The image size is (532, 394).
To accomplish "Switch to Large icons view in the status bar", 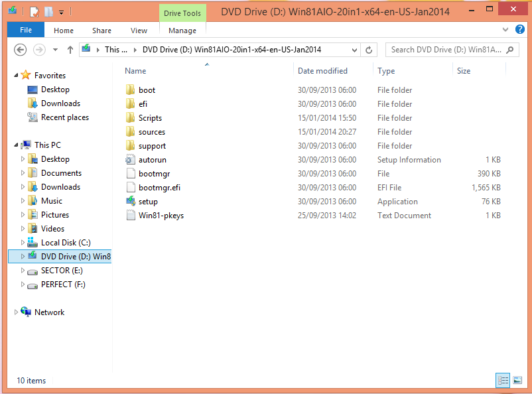I will 517,380.
